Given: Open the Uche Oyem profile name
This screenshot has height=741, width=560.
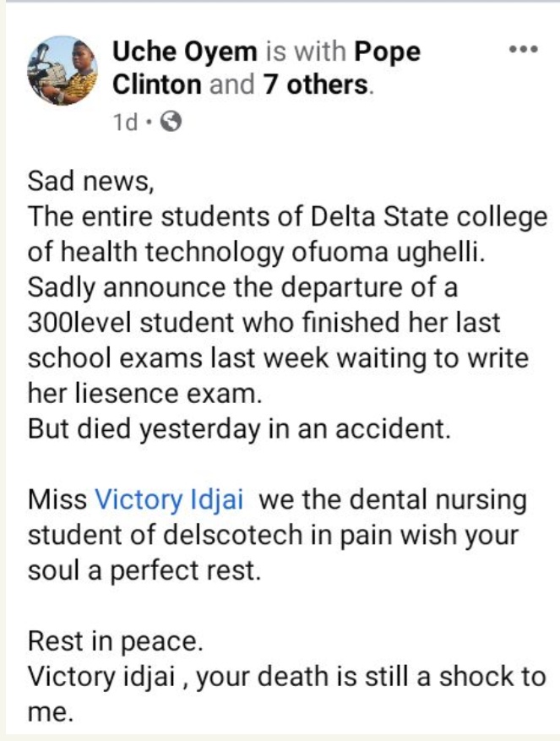Looking at the screenshot, I should pyautogui.click(x=184, y=52).
